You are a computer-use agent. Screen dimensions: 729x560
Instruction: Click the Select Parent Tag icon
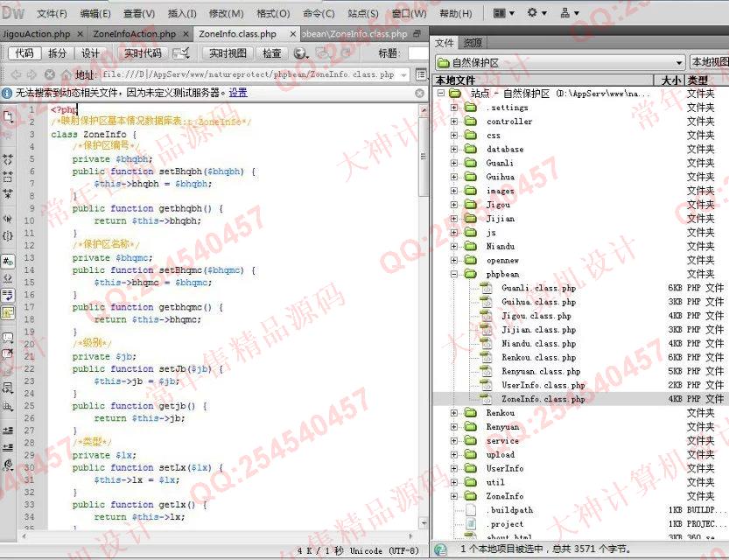tap(8, 219)
